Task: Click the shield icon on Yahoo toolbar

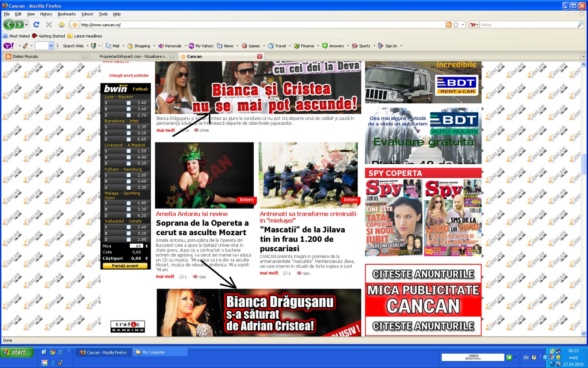Action: coord(93,46)
